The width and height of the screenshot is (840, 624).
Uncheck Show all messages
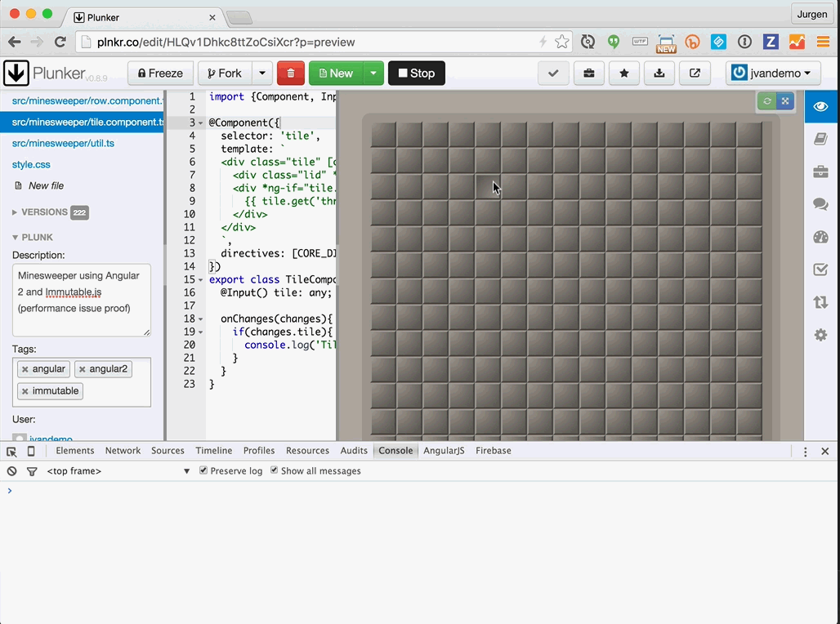[275, 471]
